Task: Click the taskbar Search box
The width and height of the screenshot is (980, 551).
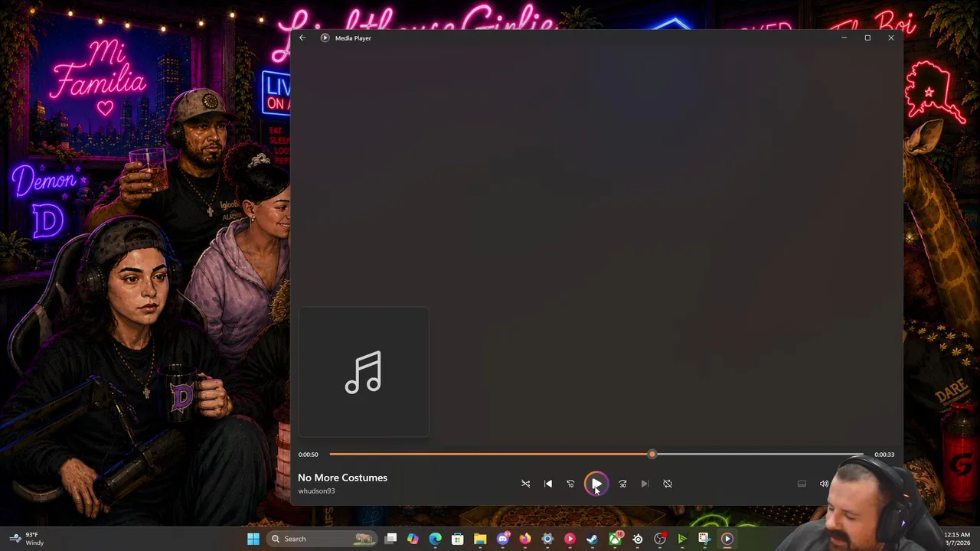Action: coord(323,539)
